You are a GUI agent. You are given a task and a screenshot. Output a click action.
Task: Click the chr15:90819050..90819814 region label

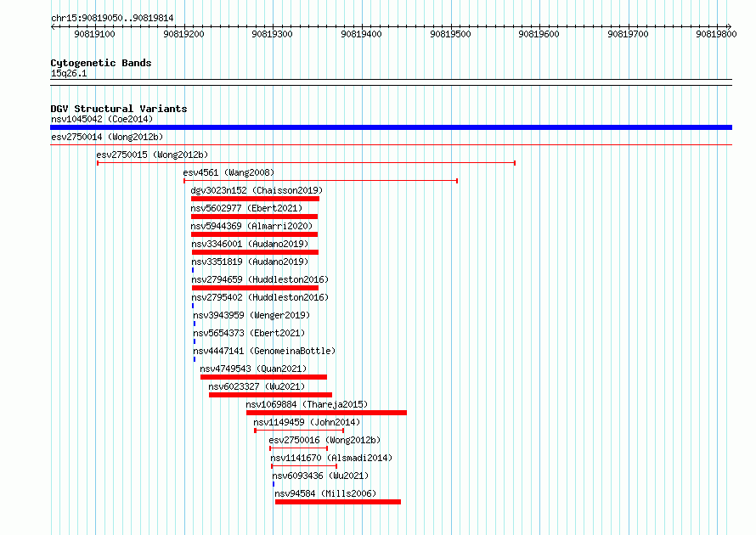point(112,19)
